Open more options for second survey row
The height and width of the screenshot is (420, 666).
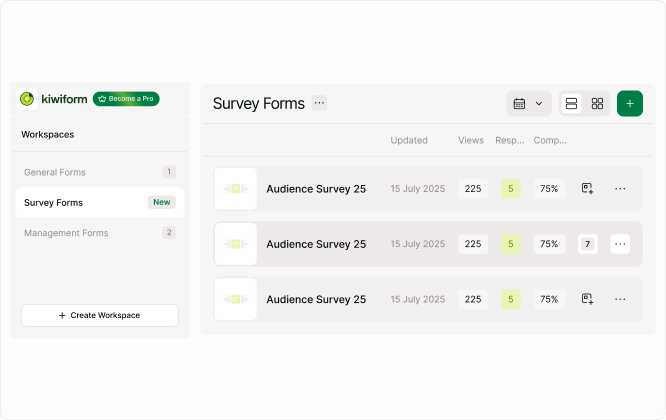point(620,244)
